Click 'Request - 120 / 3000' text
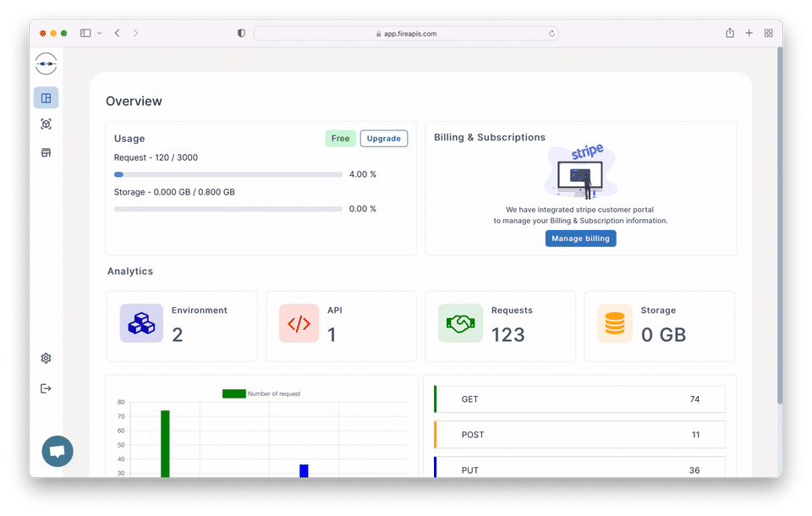The image size is (812, 516). click(x=156, y=157)
